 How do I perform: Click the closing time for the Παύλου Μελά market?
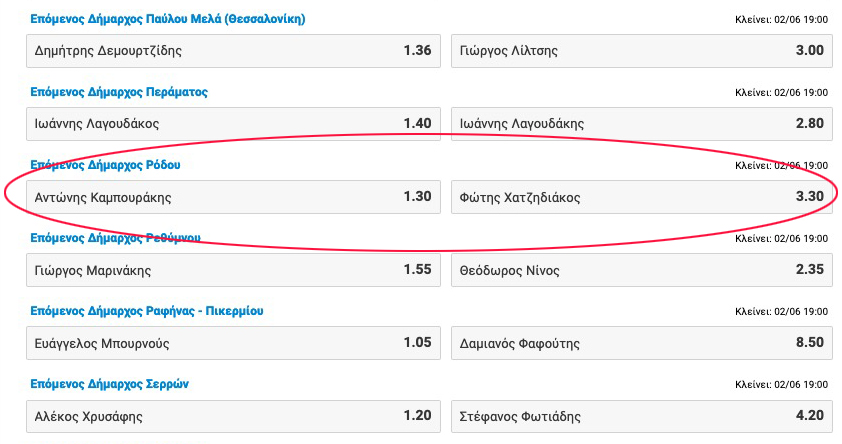point(781,20)
